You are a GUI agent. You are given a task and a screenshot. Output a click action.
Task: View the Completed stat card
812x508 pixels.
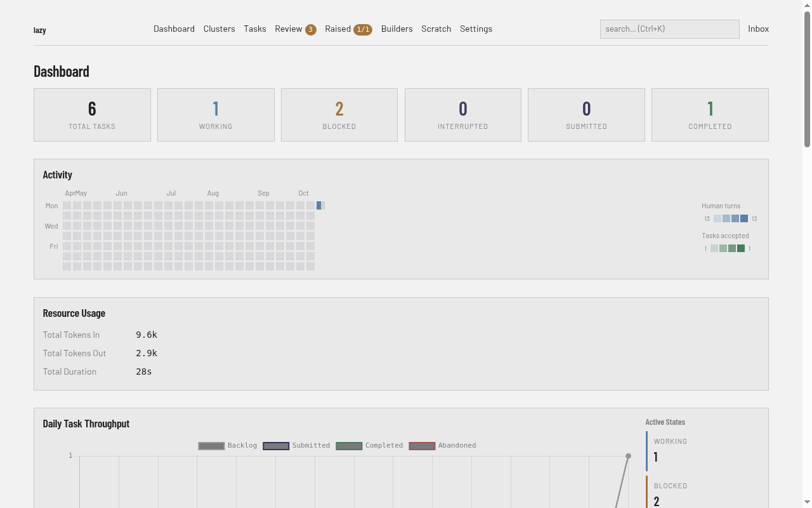[710, 115]
